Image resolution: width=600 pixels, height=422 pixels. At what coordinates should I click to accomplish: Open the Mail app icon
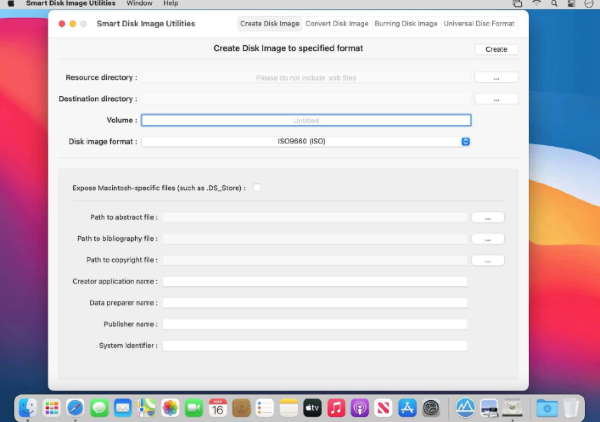point(123,408)
